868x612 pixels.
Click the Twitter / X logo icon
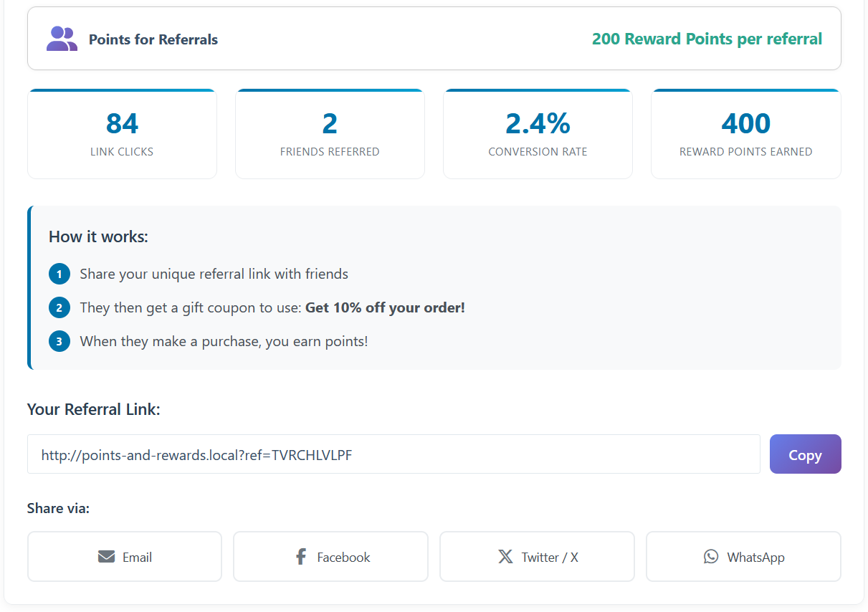[x=505, y=557]
